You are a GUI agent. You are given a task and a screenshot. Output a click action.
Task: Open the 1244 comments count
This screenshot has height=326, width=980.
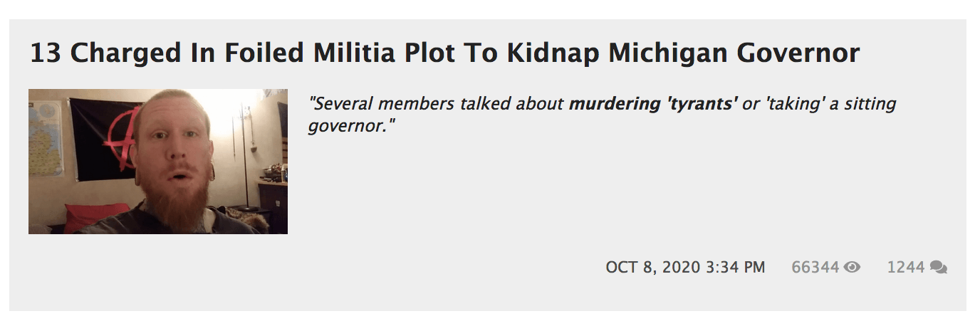click(x=905, y=268)
